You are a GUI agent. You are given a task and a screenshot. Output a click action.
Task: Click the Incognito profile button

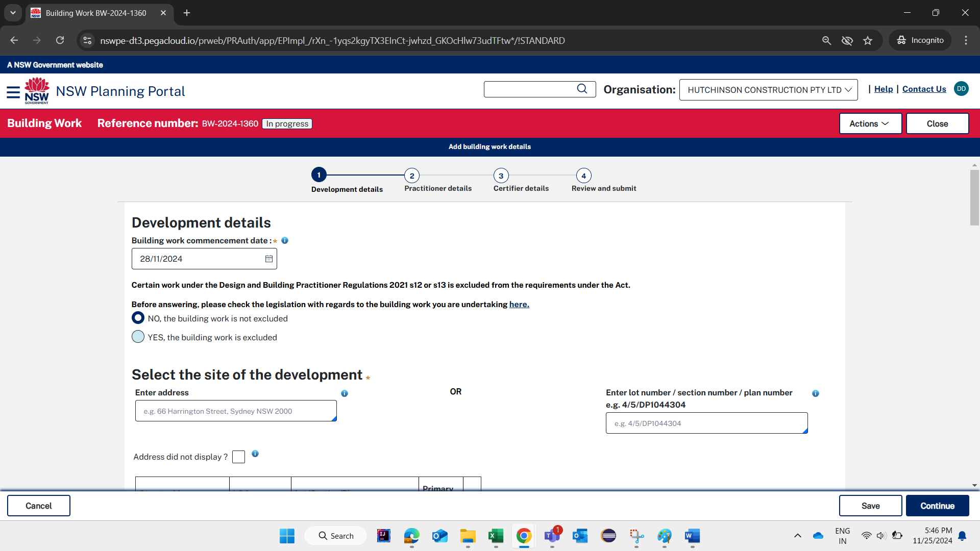pyautogui.click(x=920, y=40)
